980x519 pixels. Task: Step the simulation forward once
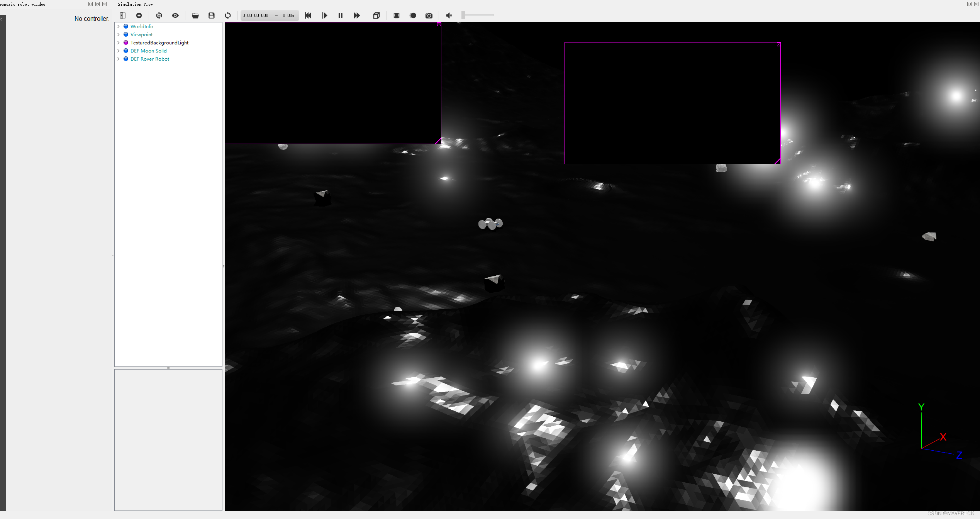324,15
